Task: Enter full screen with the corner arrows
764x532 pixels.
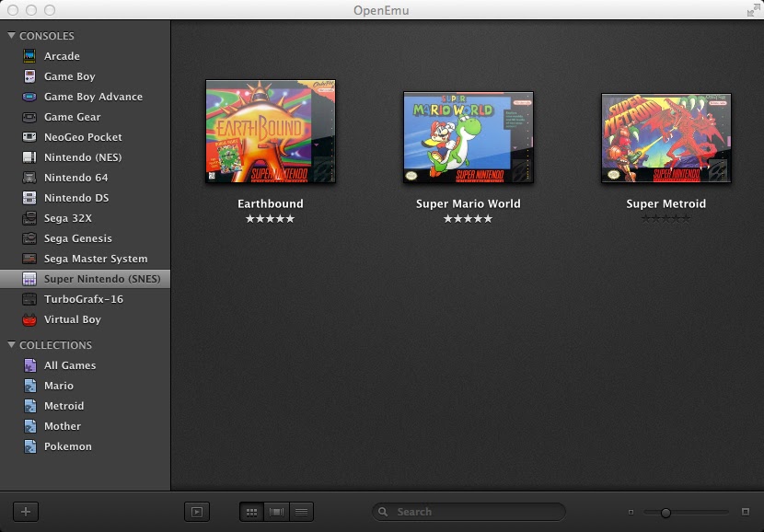Action: point(753,10)
